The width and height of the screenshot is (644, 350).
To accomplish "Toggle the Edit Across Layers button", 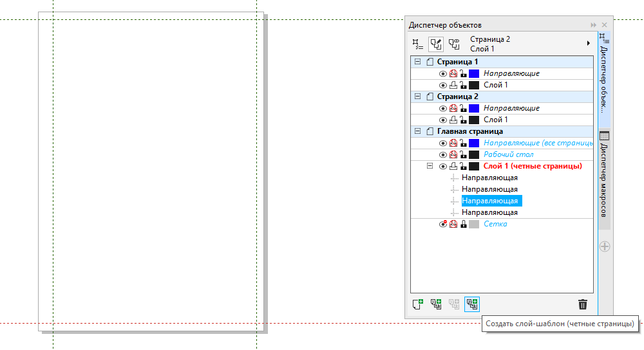I will [436, 44].
